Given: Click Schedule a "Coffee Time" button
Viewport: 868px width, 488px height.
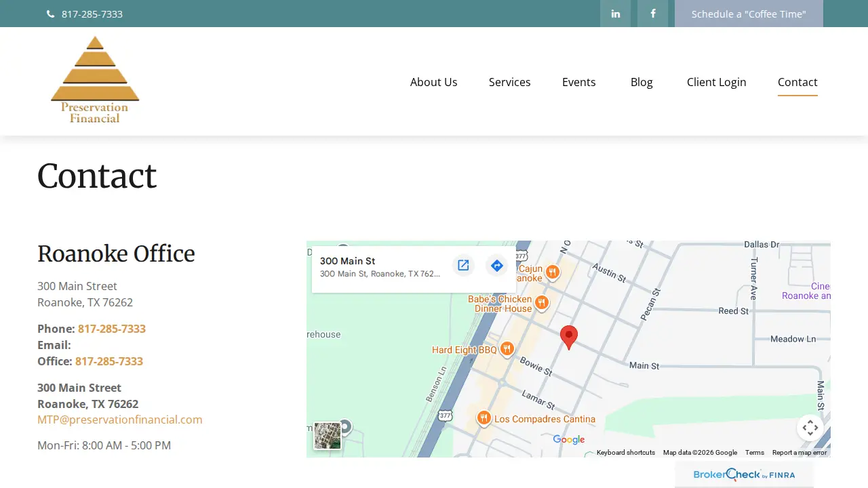Looking at the screenshot, I should 749,14.
